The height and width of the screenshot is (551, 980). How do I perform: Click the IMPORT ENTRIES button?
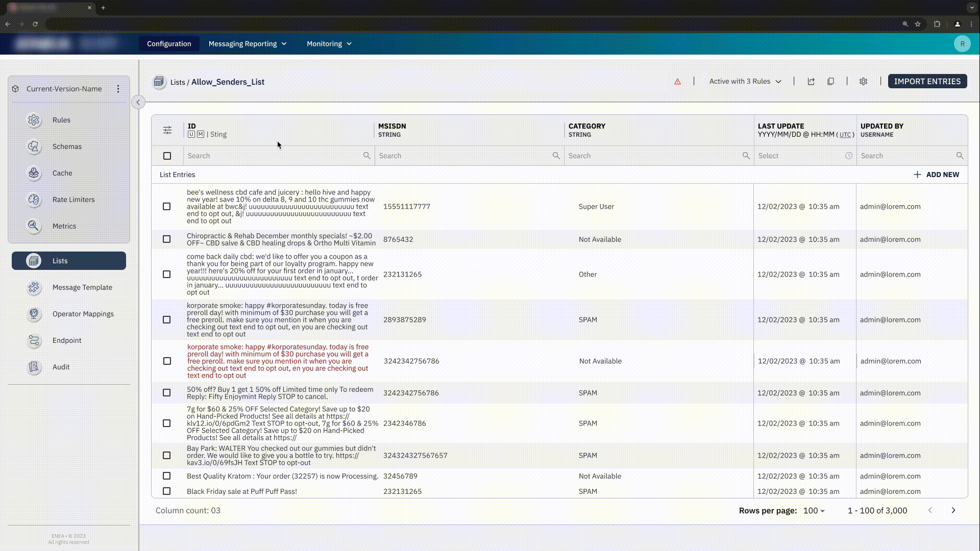927,81
